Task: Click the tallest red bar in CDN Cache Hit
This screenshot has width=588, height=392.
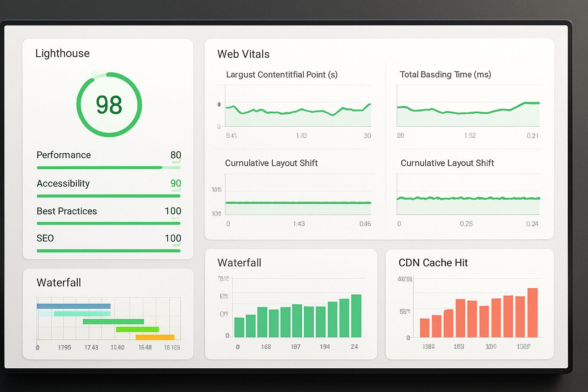Action: [532, 312]
